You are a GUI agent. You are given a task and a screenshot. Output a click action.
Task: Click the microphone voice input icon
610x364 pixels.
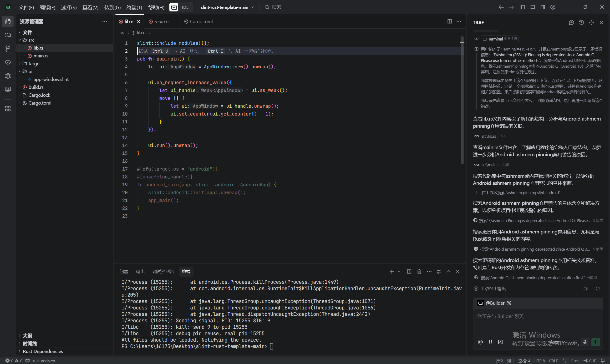[x=585, y=342]
